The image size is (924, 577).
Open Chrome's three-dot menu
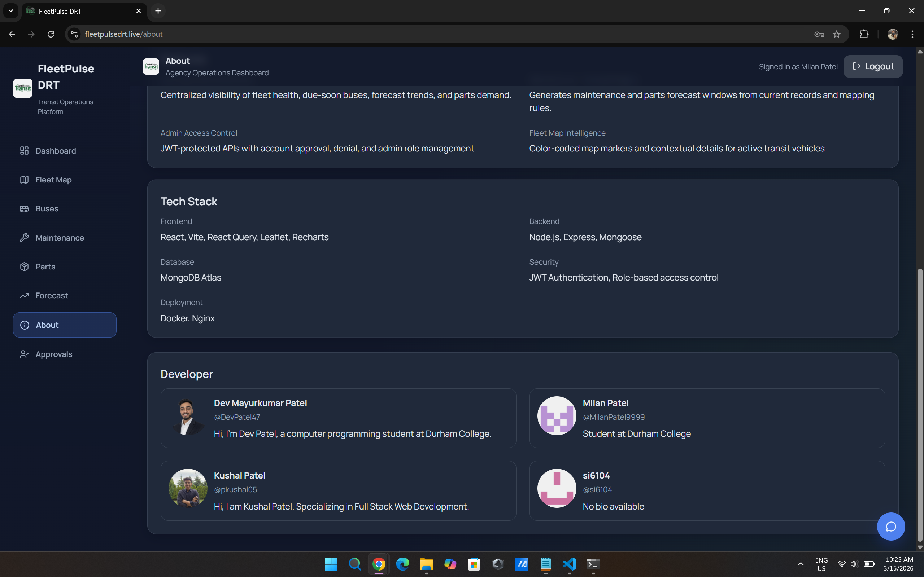[x=912, y=34]
